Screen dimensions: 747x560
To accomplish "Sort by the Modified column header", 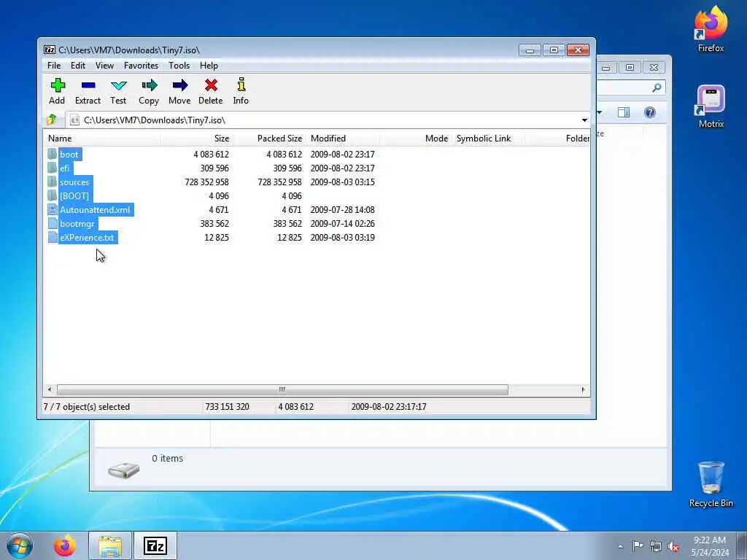I will (x=343, y=139).
